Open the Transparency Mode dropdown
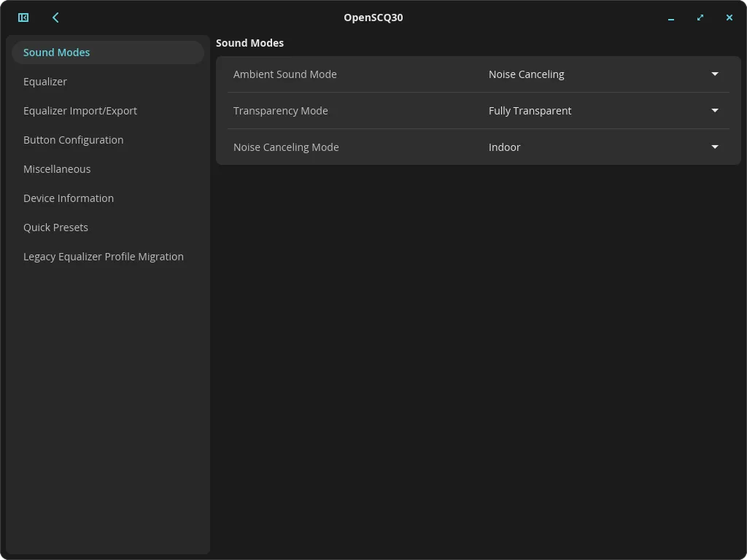 (603, 111)
